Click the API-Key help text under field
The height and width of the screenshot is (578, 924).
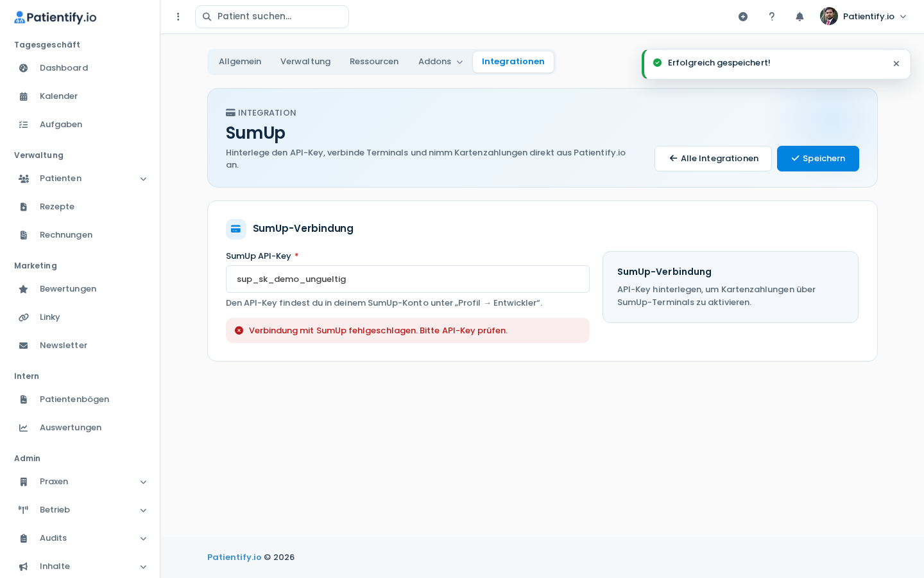click(x=384, y=303)
